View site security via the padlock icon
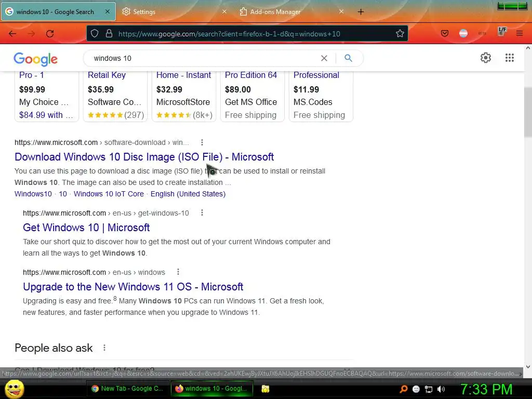 point(109,34)
